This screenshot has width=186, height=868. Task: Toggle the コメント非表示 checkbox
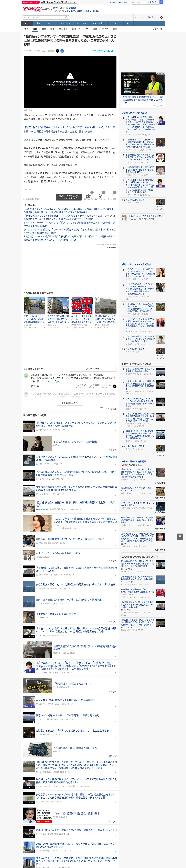(102, 409)
